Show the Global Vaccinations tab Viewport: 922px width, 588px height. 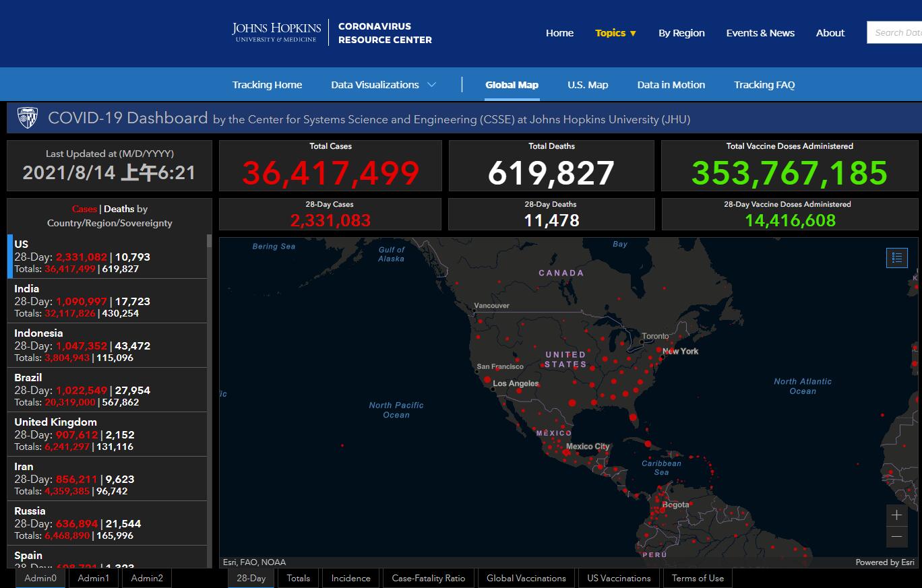[526, 578]
